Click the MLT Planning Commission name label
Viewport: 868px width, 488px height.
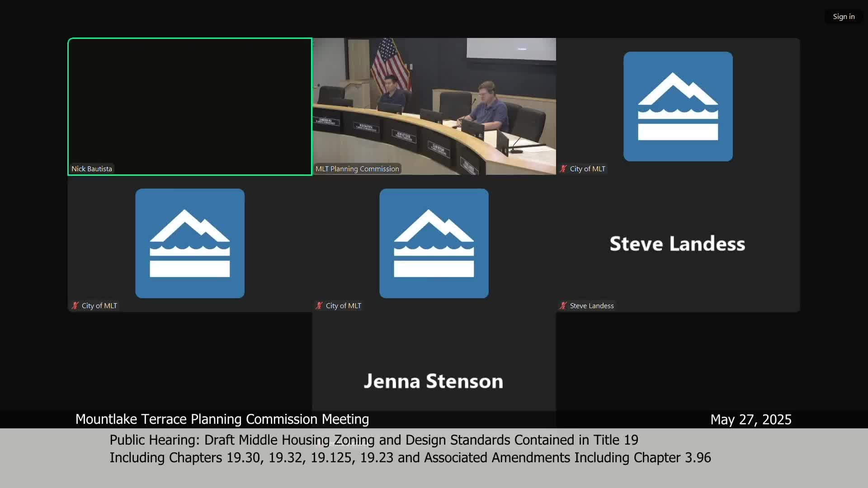click(357, 169)
